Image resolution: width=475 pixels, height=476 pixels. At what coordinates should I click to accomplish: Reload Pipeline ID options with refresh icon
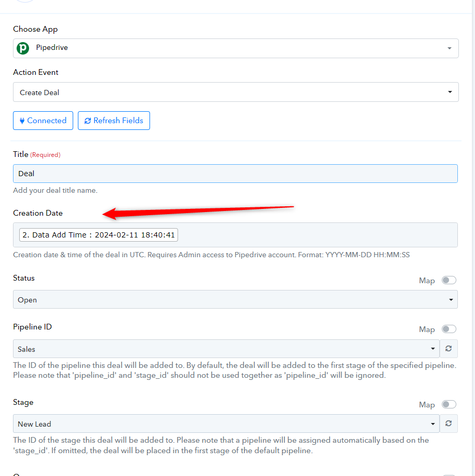[449, 349]
